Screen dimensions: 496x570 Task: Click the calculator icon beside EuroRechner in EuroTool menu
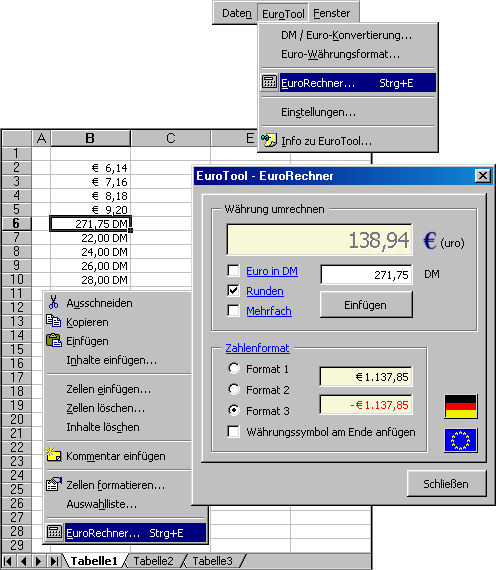point(269,82)
